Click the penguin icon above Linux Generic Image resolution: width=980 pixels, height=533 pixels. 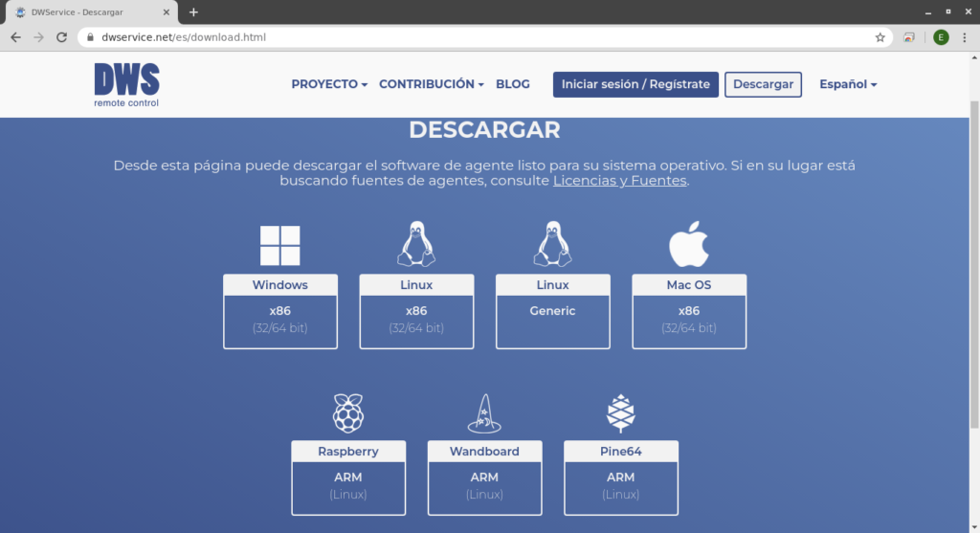pos(552,244)
